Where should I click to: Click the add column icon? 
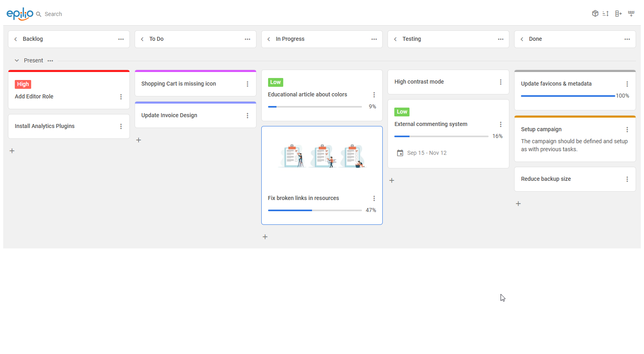click(x=618, y=14)
